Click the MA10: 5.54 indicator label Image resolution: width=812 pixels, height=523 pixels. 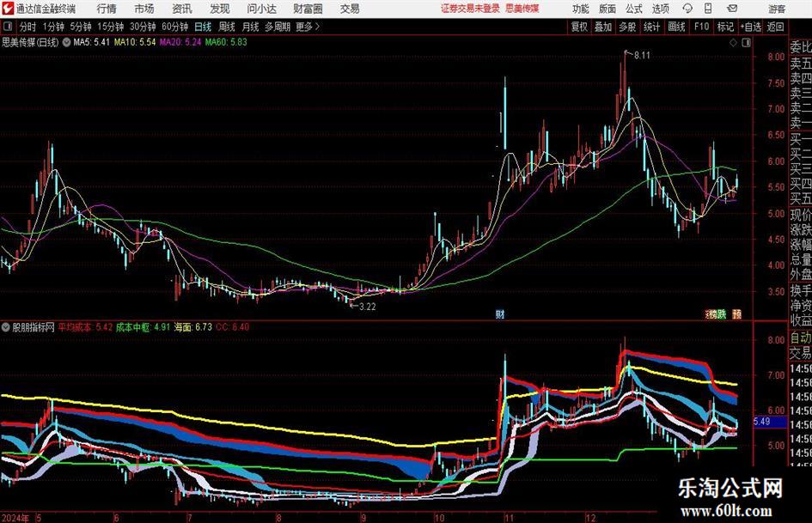click(135, 42)
